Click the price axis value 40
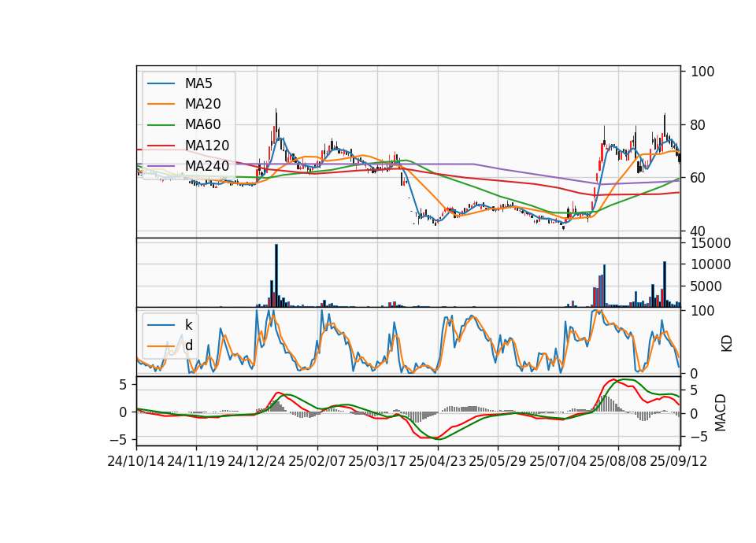Viewport: 756px width, 543px height. pyautogui.click(x=699, y=231)
